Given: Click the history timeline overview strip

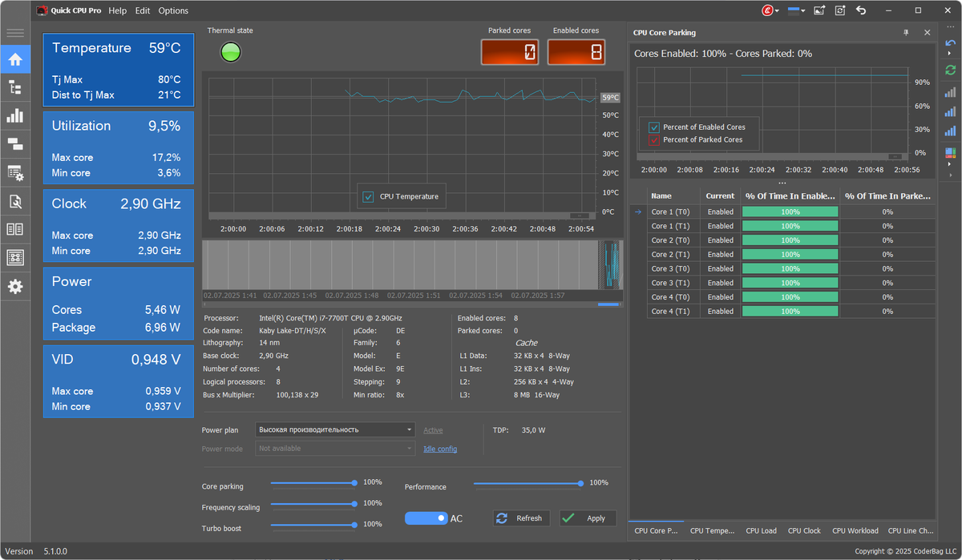Looking at the screenshot, I should (x=412, y=265).
